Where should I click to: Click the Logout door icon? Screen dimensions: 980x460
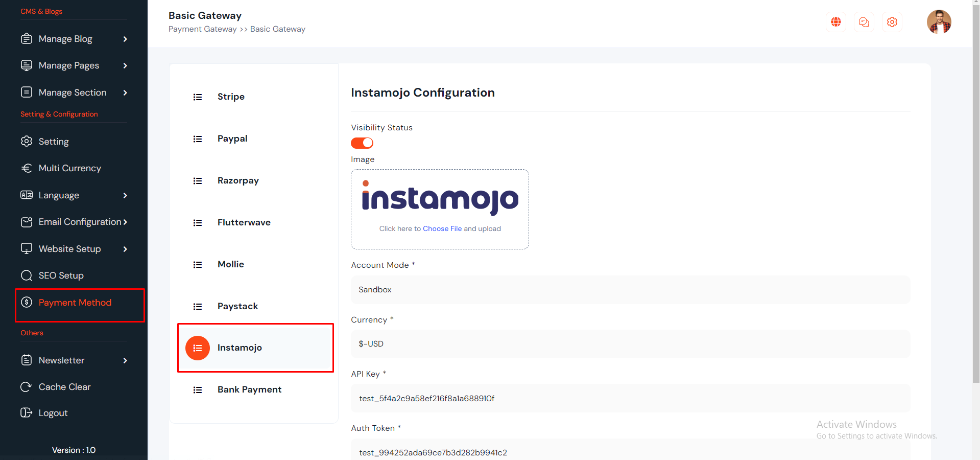point(27,413)
